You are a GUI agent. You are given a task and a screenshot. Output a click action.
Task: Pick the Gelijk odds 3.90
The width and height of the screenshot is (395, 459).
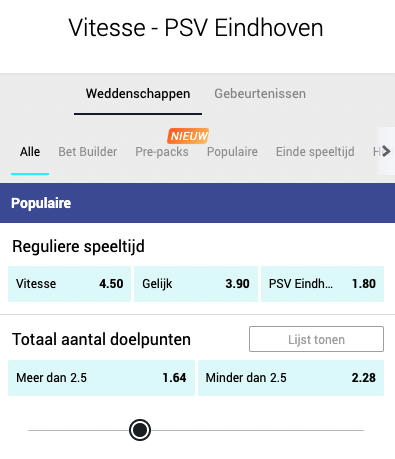[x=196, y=284]
